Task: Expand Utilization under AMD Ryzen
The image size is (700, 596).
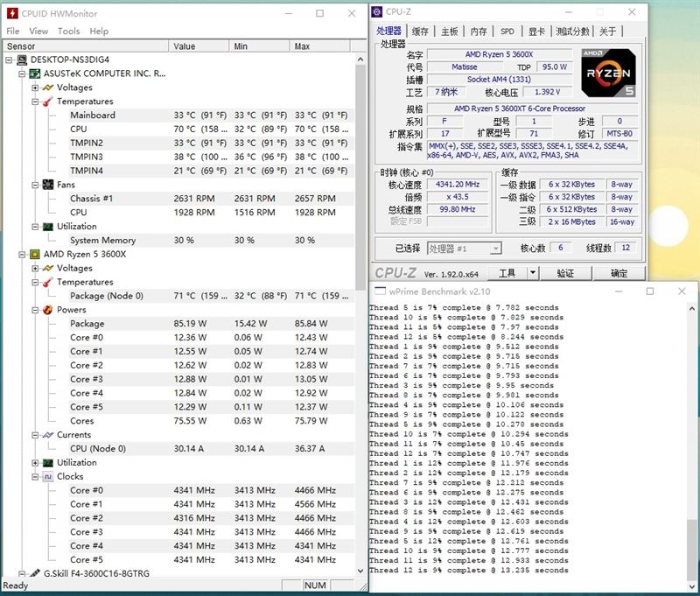Action: click(35, 462)
